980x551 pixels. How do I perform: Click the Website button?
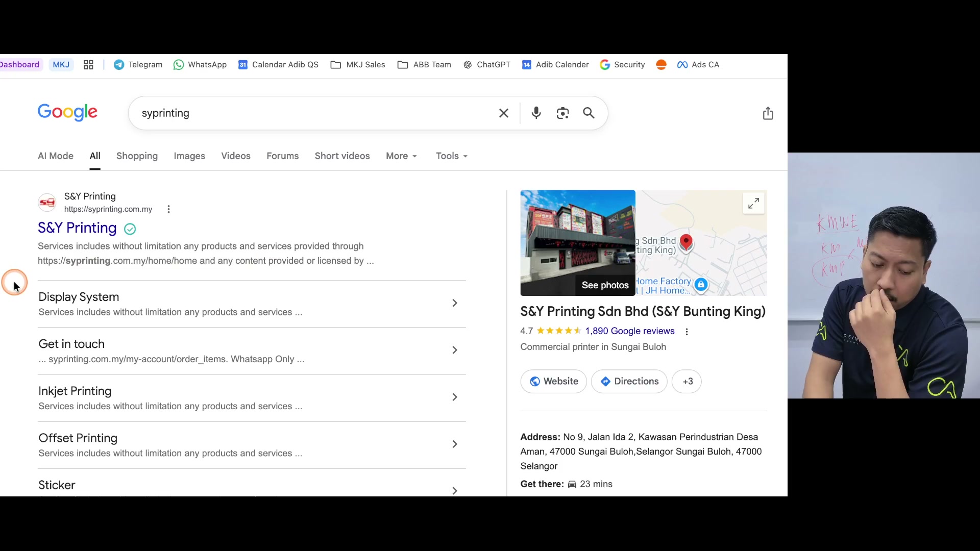tap(553, 382)
